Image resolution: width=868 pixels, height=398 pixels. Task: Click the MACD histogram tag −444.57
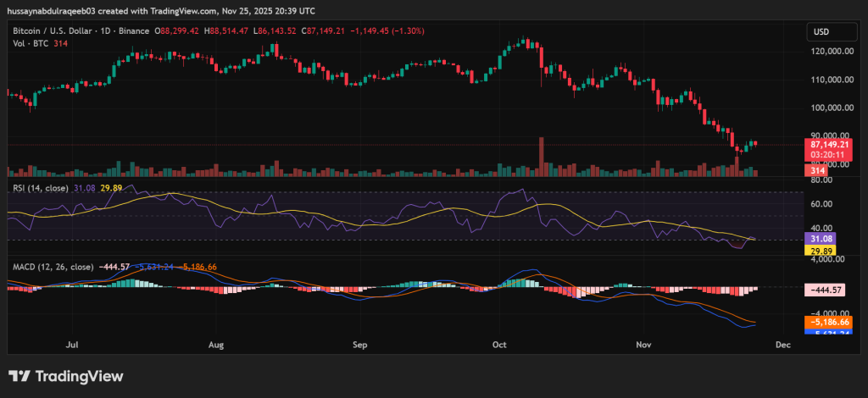[x=828, y=290]
